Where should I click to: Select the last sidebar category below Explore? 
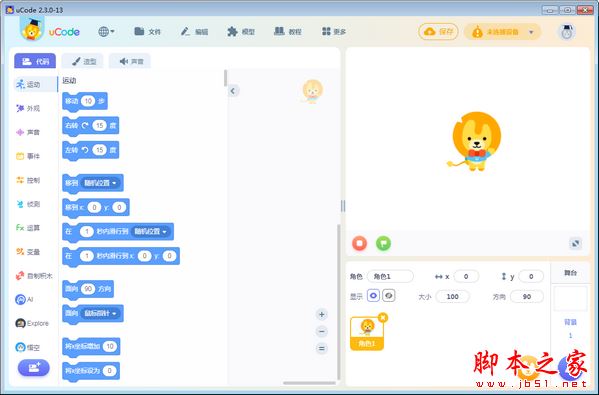[28, 347]
